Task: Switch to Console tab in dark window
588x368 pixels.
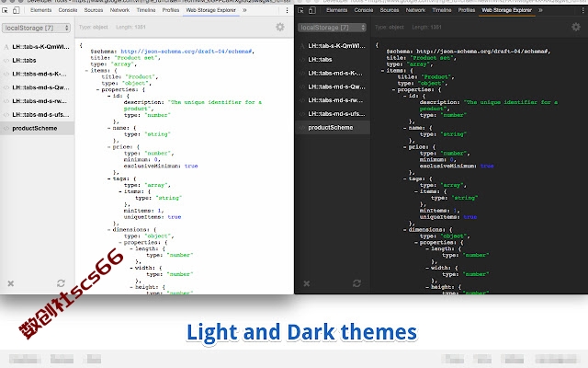Action: [364, 10]
